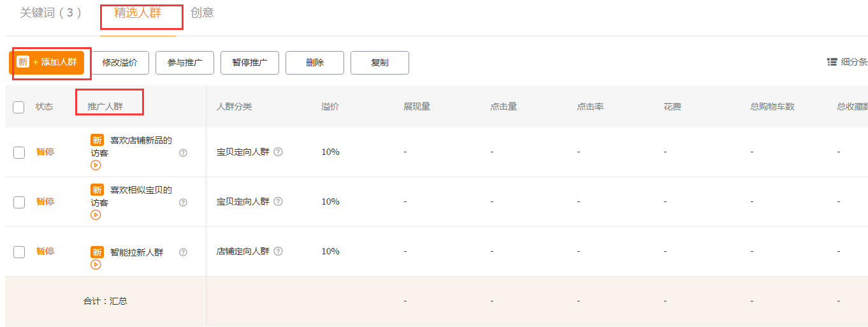Help icon next to 店铺定向人群
Image resolution: width=868 pixels, height=327 pixels.
coord(278,251)
